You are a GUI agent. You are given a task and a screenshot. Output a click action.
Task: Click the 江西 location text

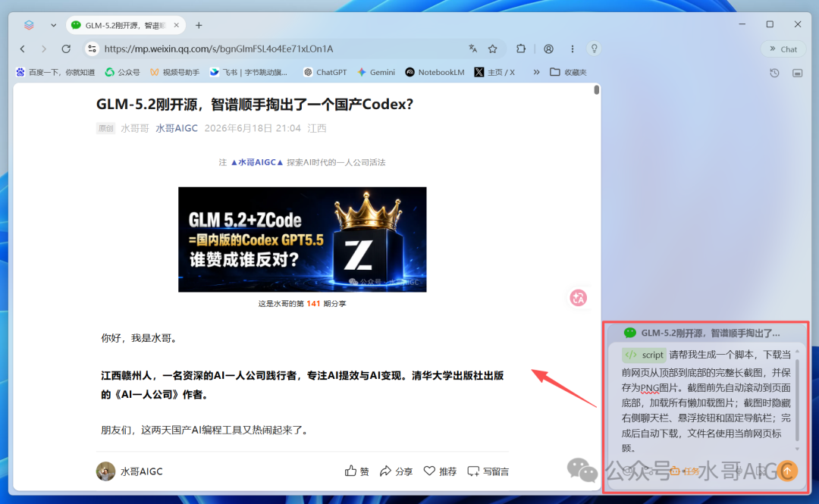pos(316,129)
